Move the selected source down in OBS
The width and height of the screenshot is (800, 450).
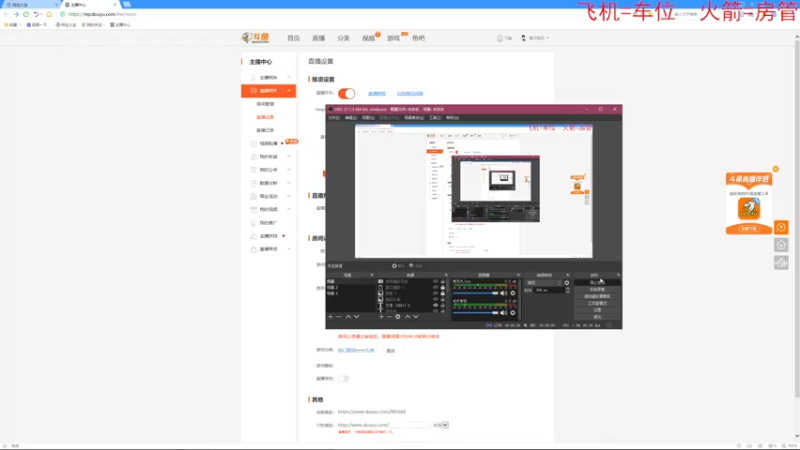(416, 317)
